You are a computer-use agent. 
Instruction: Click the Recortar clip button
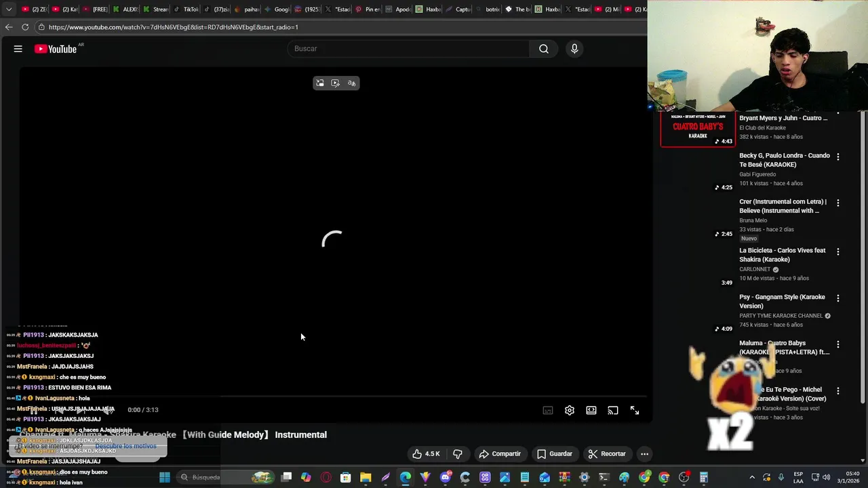pos(607,454)
